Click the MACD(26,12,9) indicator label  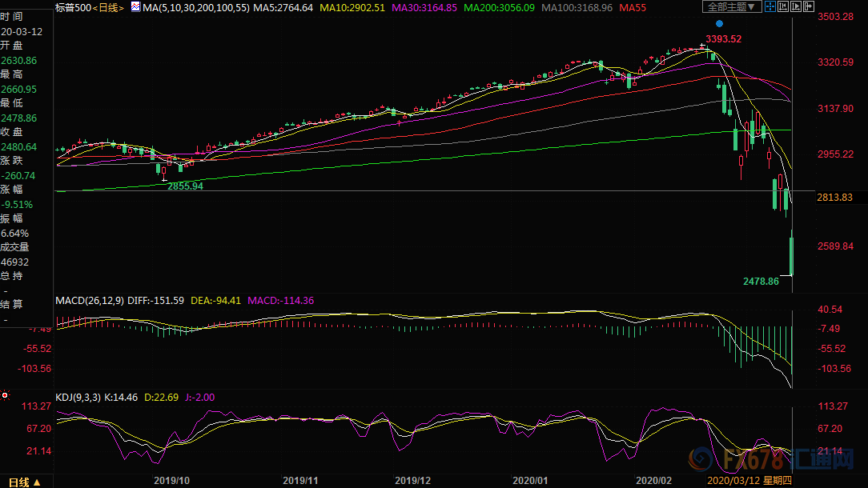[x=89, y=301]
